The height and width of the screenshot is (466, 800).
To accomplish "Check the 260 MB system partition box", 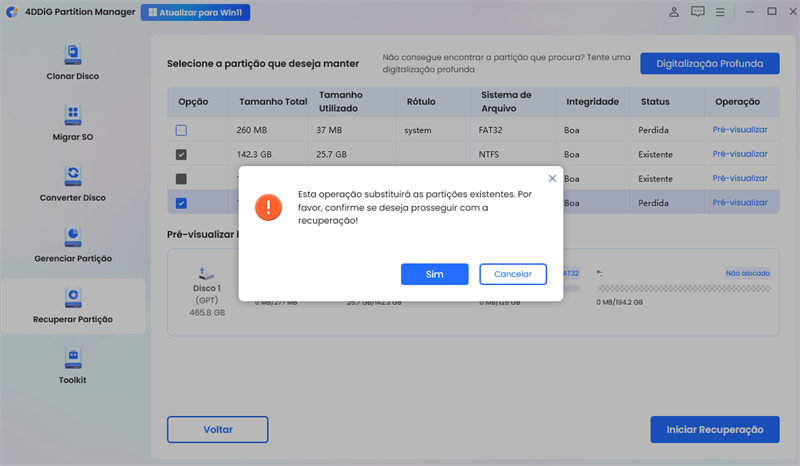I will (181, 130).
